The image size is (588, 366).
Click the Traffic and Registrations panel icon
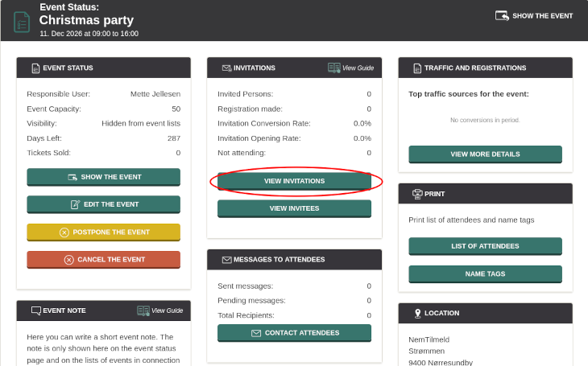point(417,68)
